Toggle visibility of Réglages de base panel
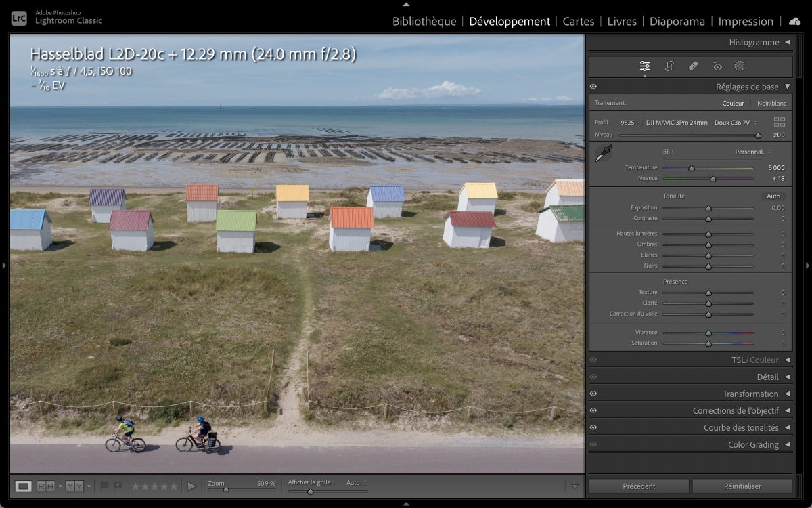The image size is (812, 508). (x=593, y=87)
